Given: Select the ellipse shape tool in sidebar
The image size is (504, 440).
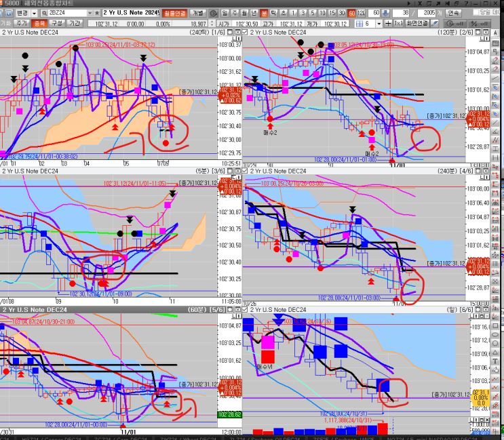Looking at the screenshot, I should point(495,334).
